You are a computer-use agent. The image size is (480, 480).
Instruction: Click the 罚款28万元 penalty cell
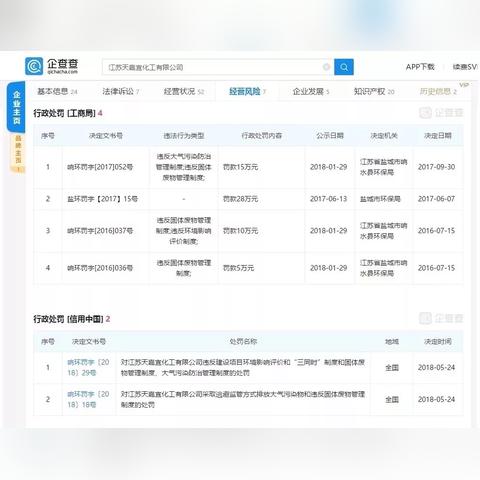point(240,199)
